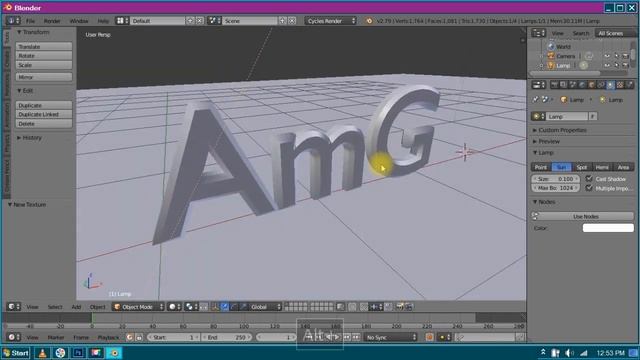Pin the properties context with pin icon

(x=536, y=100)
